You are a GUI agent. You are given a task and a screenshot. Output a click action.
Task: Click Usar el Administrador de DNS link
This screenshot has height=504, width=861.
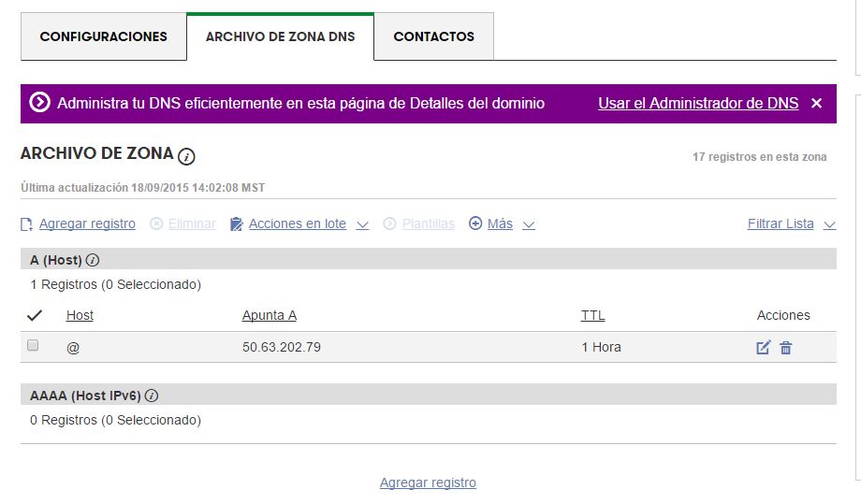pos(698,103)
